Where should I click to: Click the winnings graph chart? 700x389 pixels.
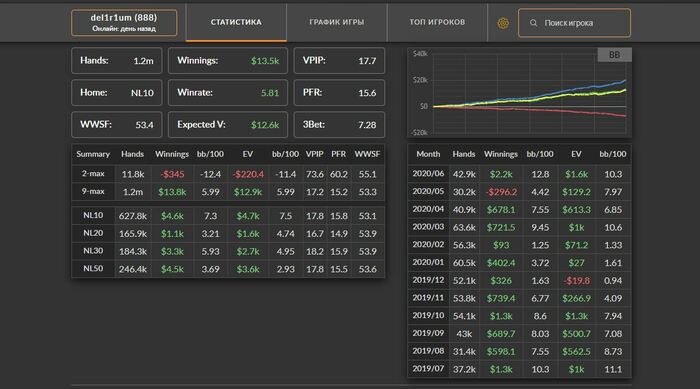(519, 92)
